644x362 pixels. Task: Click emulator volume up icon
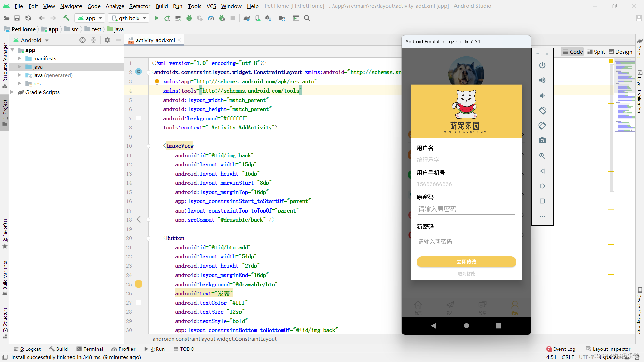point(542,80)
